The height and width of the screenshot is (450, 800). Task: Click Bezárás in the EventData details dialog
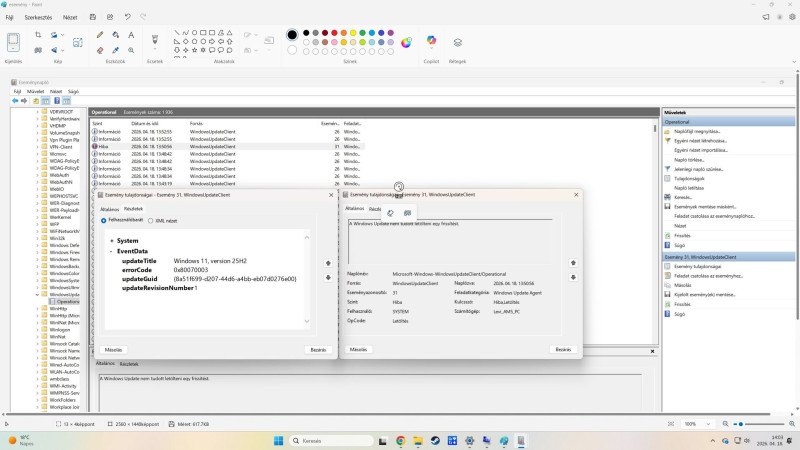318,350
